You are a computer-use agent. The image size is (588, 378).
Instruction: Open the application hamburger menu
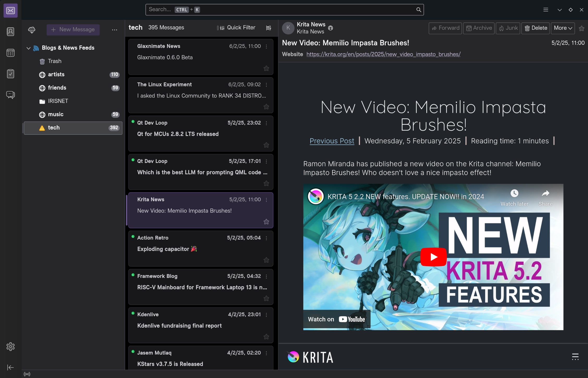546,10
